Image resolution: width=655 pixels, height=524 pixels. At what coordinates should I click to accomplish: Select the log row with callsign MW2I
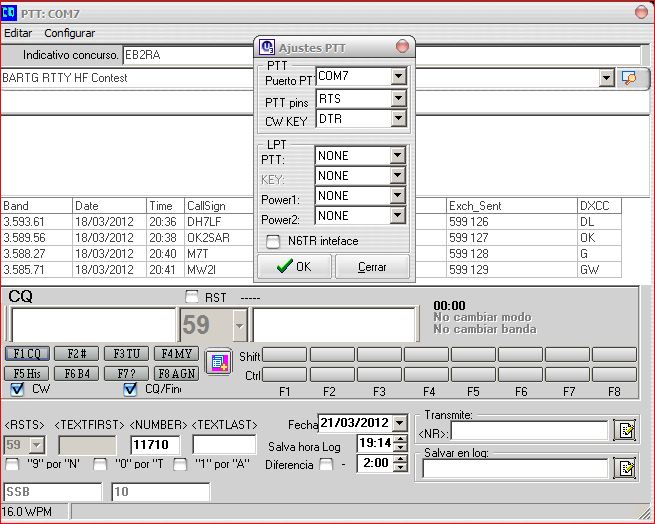pyautogui.click(x=311, y=270)
